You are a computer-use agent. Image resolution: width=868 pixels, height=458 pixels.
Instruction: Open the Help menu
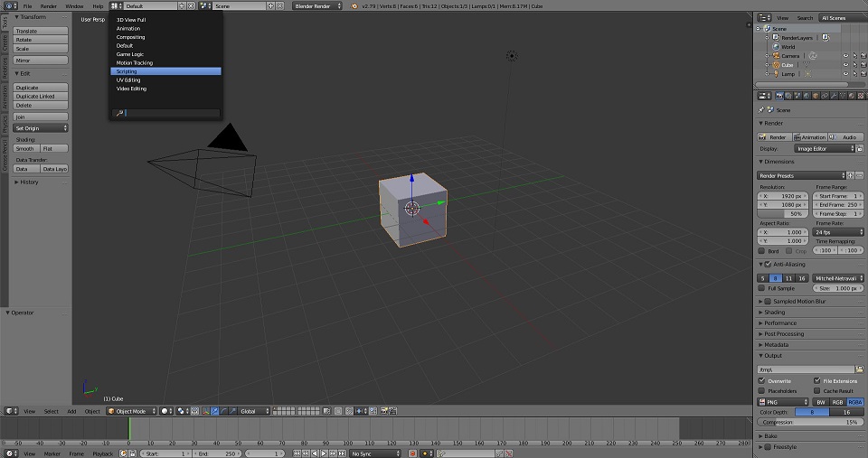point(98,6)
